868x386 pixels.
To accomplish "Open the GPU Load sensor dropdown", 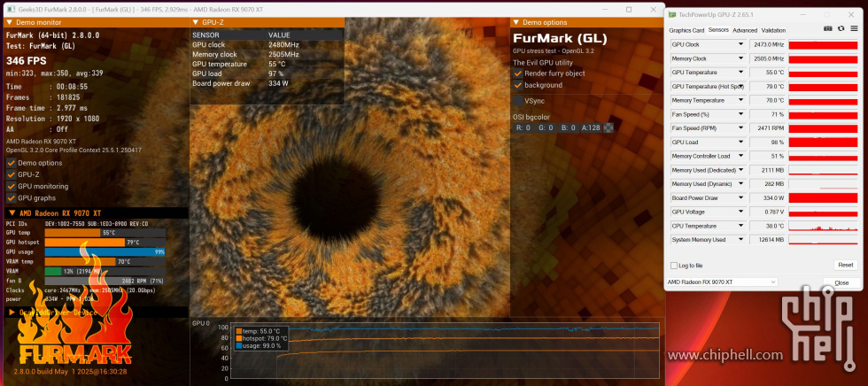I will coord(740,143).
